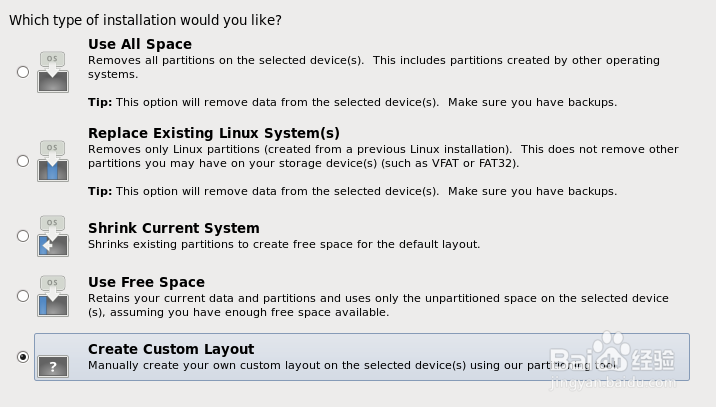Enable the Shrink Current System radio option
Screen dimensions: 716x407
(23, 236)
